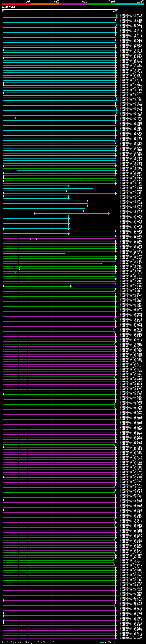Select label UniRef100_Q9U9Y1
The image size is (146, 644).
coord(131,608)
